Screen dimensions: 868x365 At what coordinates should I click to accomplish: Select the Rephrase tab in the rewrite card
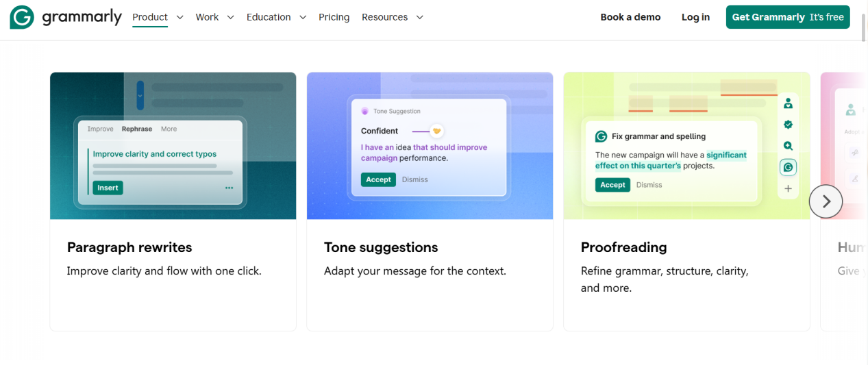(x=137, y=129)
